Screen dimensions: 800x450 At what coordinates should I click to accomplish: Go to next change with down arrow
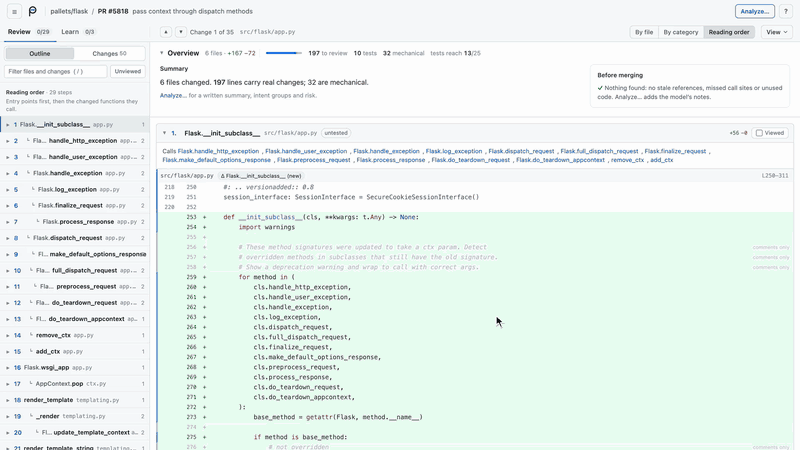point(181,32)
